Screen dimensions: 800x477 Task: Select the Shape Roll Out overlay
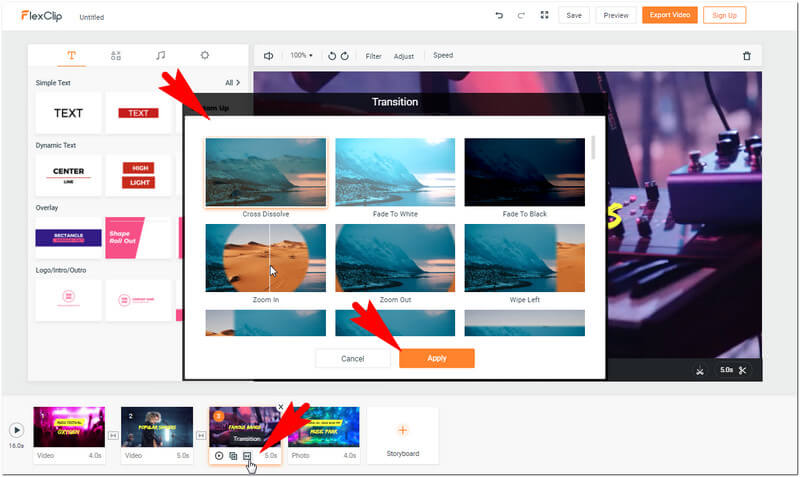pos(138,238)
